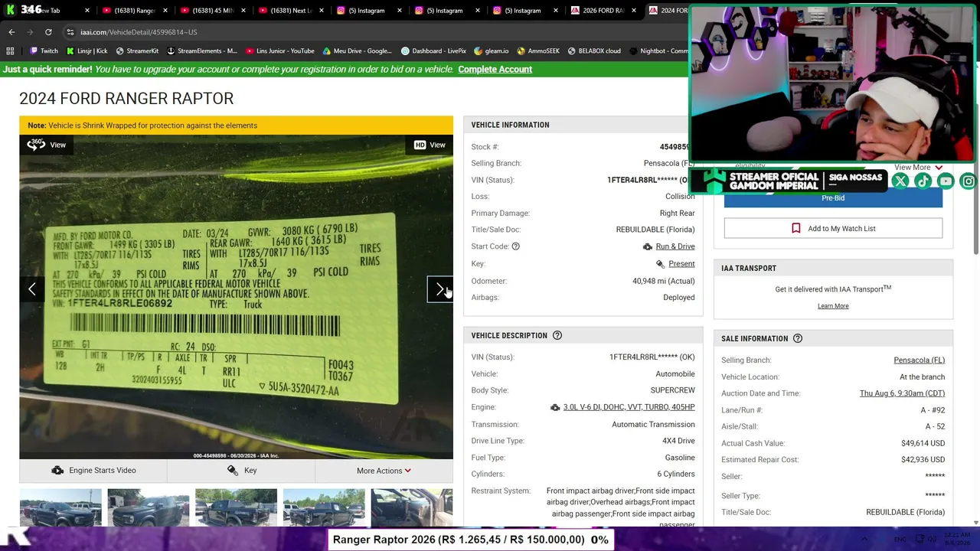
Task: Click the Body Style value 'SUPERCREW'
Action: 672,390
